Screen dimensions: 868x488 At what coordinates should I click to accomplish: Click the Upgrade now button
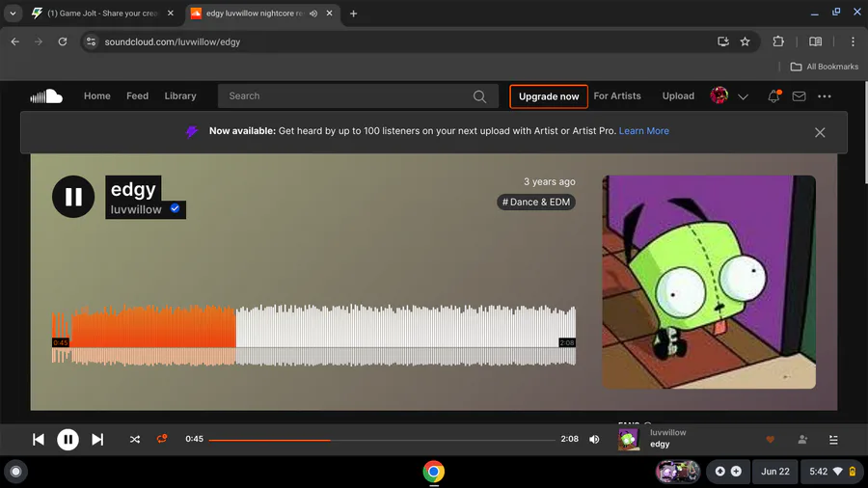[549, 96]
